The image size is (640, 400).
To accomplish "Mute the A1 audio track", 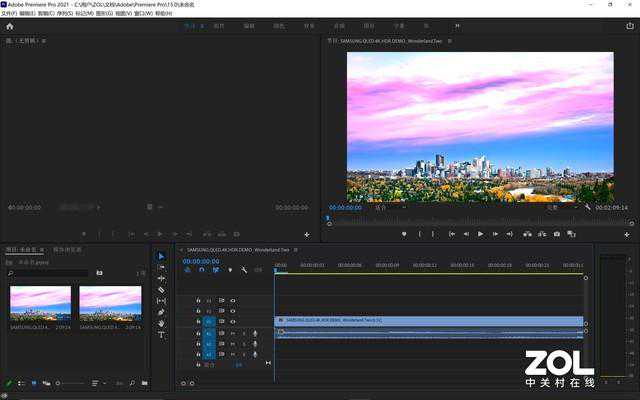I will point(233,333).
